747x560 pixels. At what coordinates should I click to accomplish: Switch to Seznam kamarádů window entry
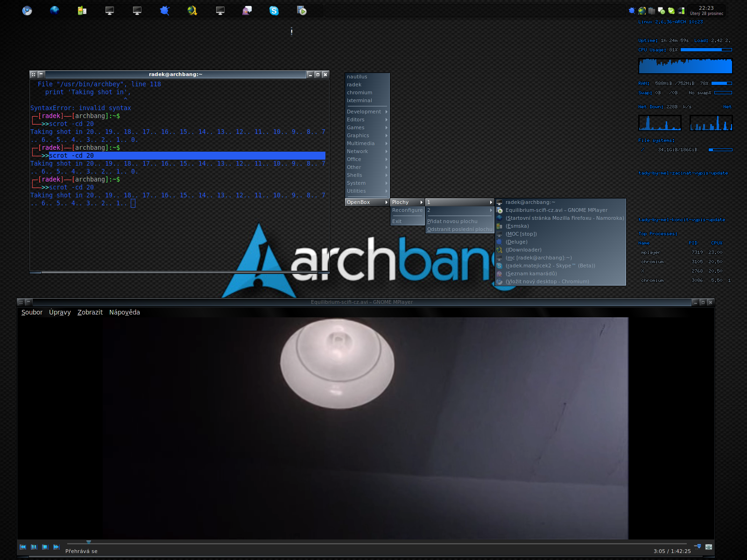[x=560, y=273]
